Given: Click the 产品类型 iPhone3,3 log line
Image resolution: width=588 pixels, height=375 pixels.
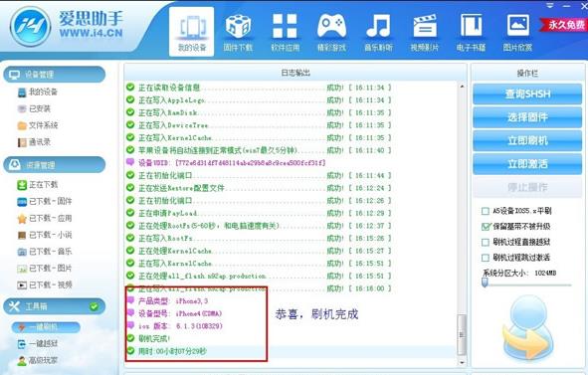Looking at the screenshot, I should (x=167, y=301).
